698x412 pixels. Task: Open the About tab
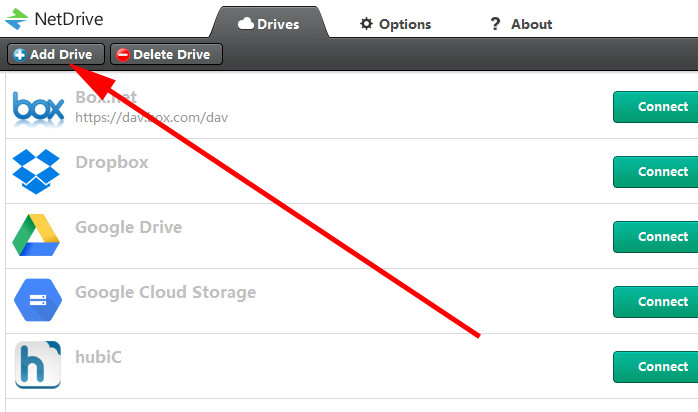click(521, 24)
